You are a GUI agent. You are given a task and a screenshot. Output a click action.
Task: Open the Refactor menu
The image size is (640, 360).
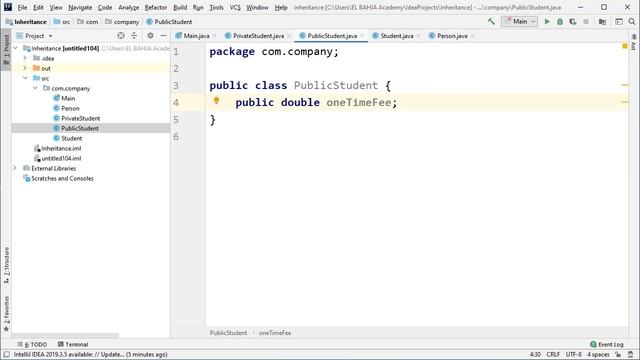(x=156, y=7)
